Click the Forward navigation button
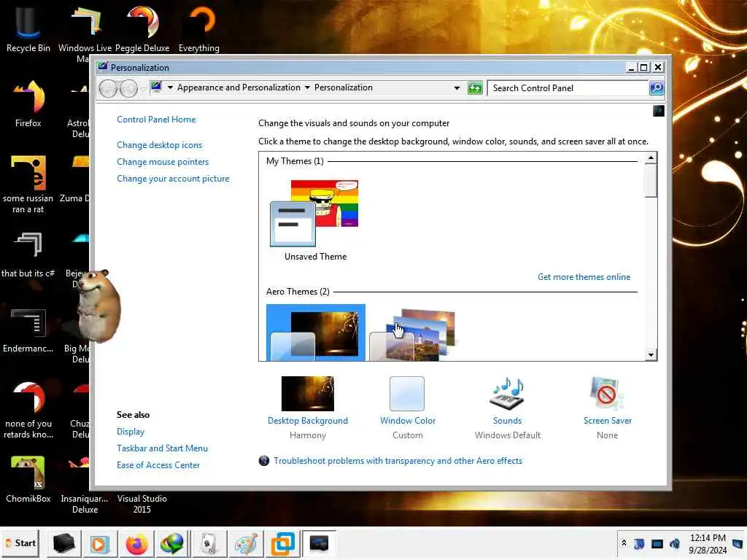 click(x=128, y=88)
